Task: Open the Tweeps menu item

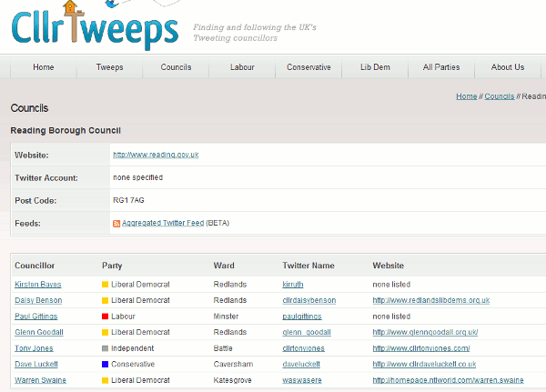Action: click(110, 67)
